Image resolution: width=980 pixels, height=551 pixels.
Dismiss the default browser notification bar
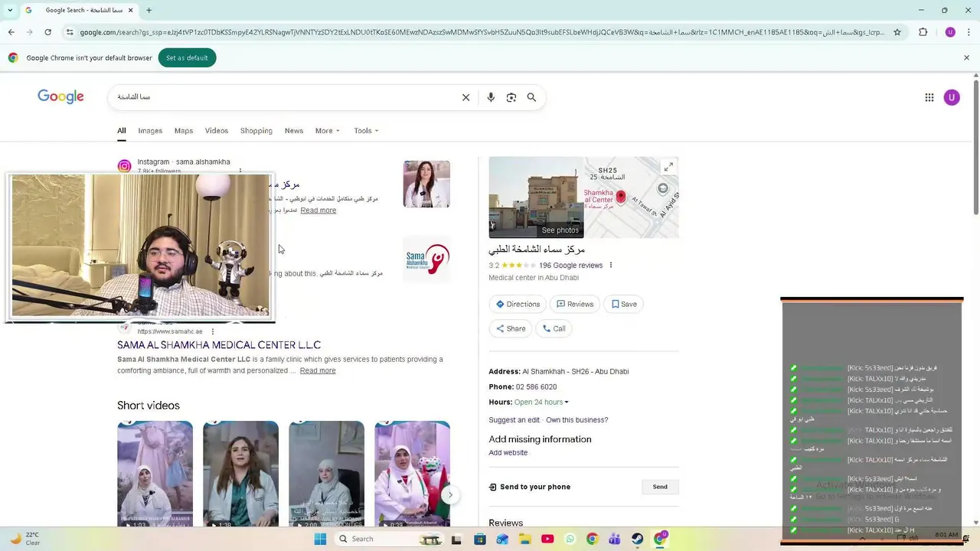point(966,57)
